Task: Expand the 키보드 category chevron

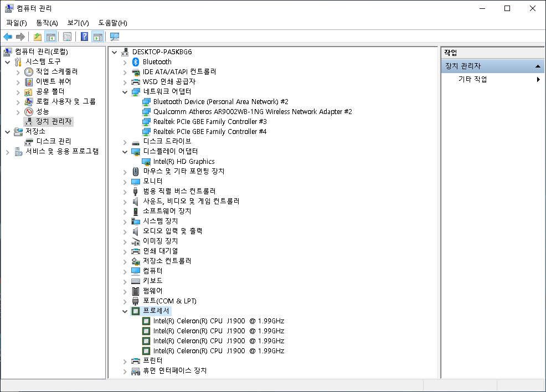Action: tap(124, 281)
